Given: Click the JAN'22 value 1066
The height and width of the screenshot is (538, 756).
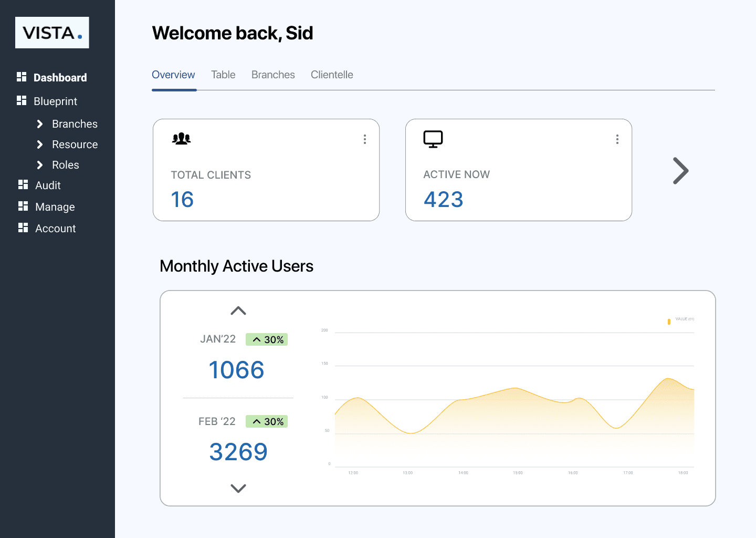Looking at the screenshot, I should tap(236, 370).
